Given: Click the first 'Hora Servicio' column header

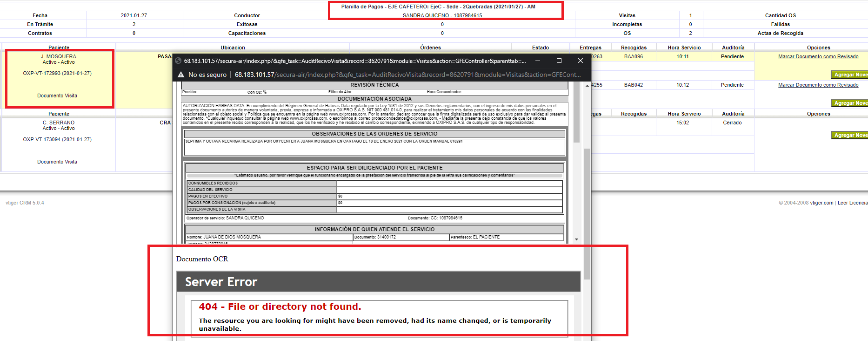Looking at the screenshot, I should pyautogui.click(x=684, y=48).
